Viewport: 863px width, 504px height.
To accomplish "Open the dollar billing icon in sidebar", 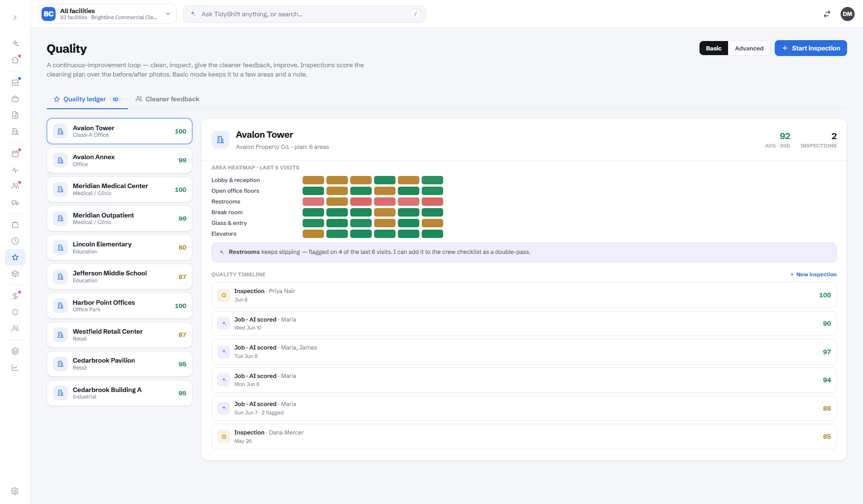I will coord(15,296).
